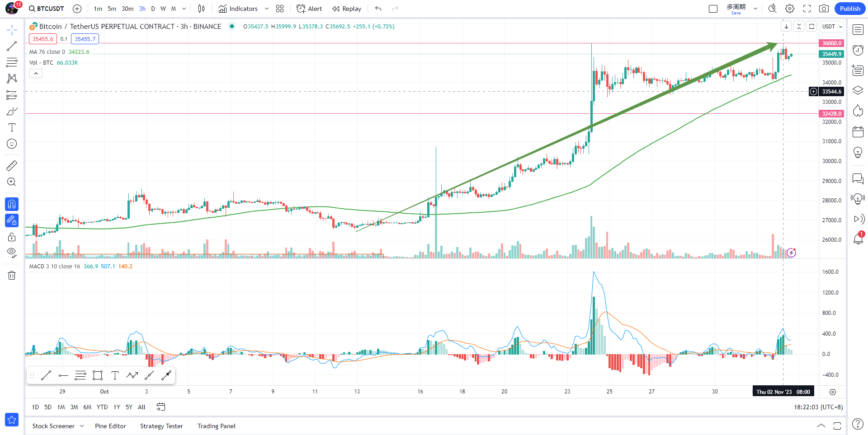Collapse the indicator legend chevron
This screenshot has height=435, width=868.
click(36, 73)
